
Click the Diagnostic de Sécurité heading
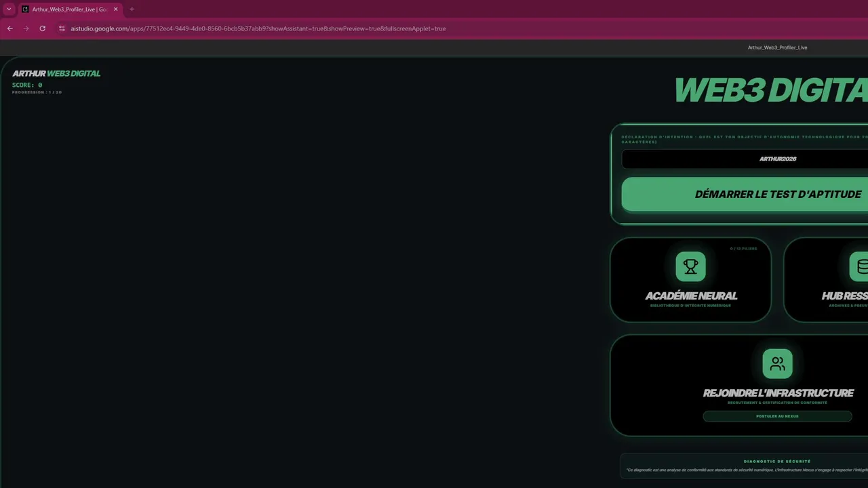(777, 462)
